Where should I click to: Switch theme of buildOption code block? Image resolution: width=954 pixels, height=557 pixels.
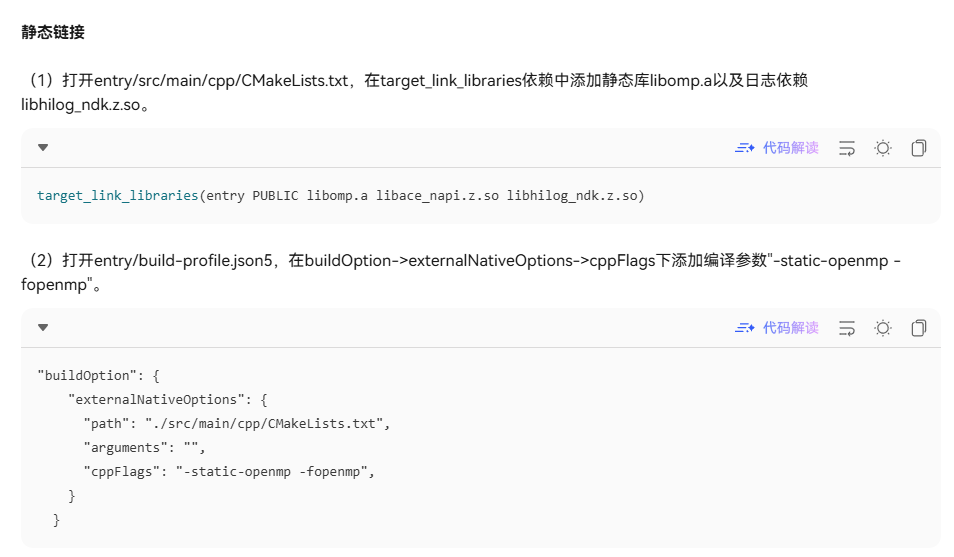click(x=882, y=328)
